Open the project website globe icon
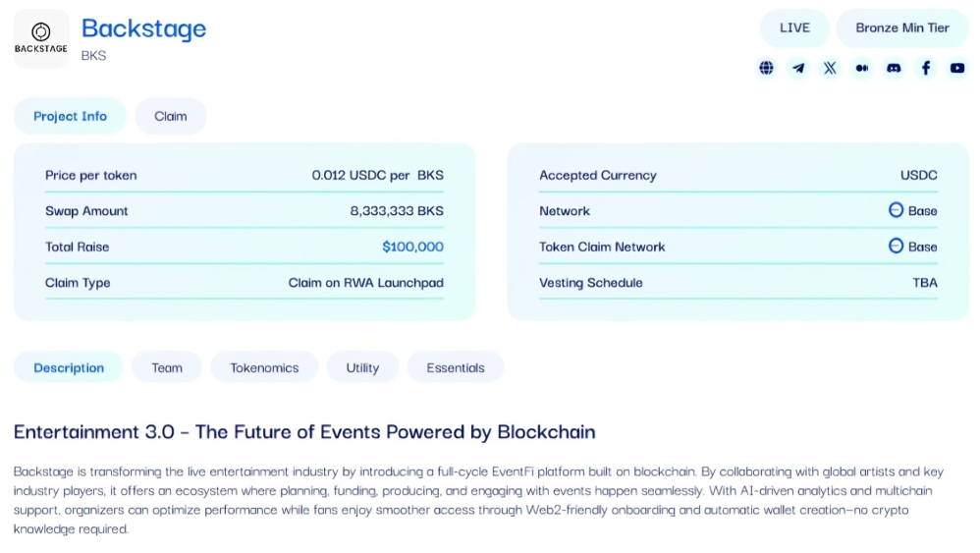 tap(766, 68)
